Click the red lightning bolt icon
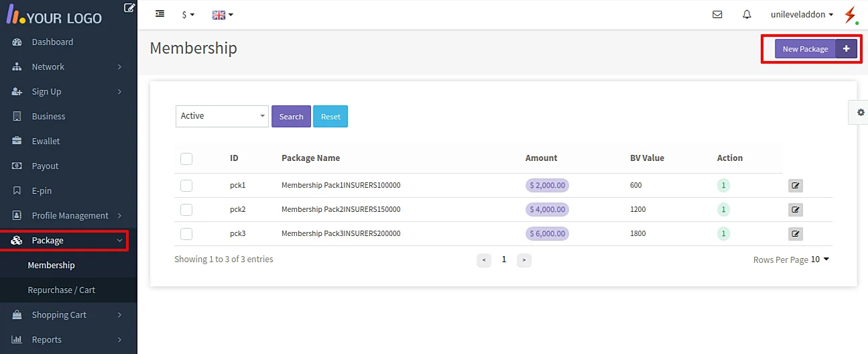This screenshot has height=354, width=868. point(851,15)
